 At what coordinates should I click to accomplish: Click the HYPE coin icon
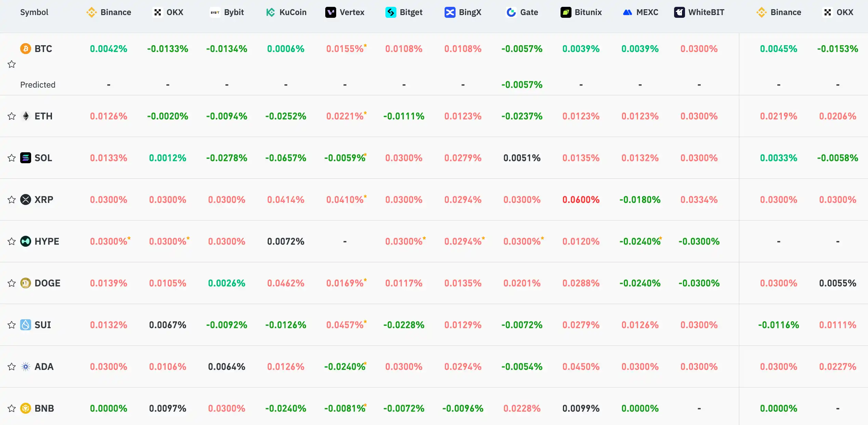[26, 242]
